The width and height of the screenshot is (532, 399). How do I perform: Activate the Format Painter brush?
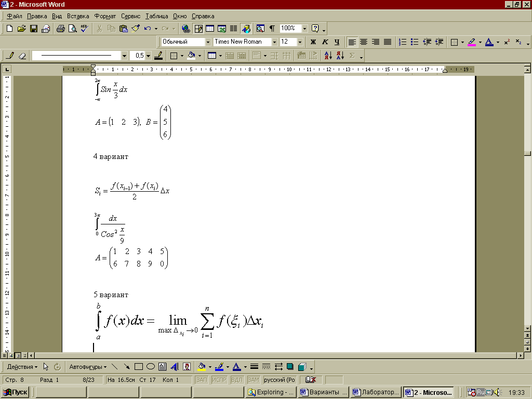[x=136, y=29]
